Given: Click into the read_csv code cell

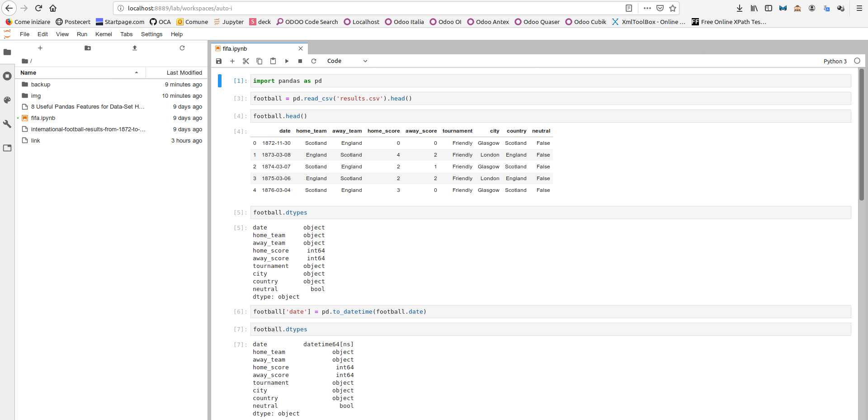Looking at the screenshot, I should pyautogui.click(x=551, y=99).
